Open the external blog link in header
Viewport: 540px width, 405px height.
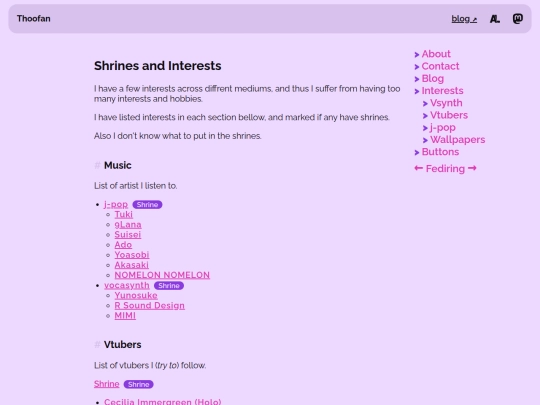coord(464,19)
